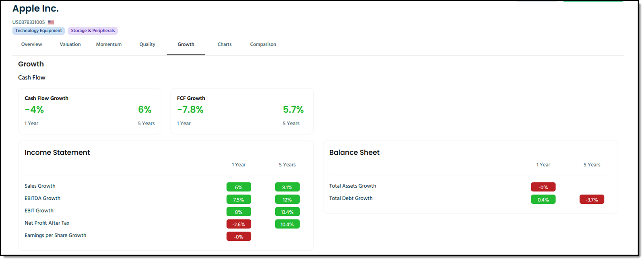Click the FCF Growth card title

pyautogui.click(x=191, y=98)
